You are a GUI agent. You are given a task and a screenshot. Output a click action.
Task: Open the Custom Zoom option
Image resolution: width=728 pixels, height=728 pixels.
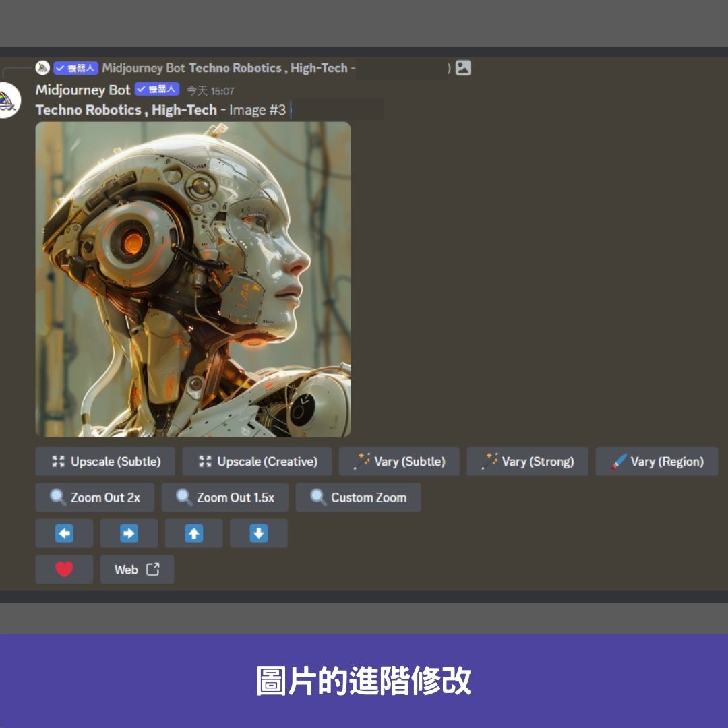pos(358,497)
